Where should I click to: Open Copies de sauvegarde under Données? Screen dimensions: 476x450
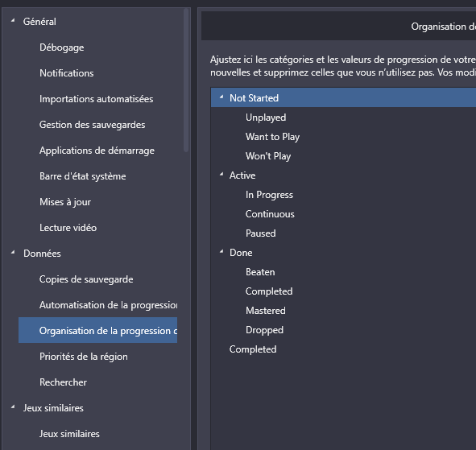[86, 279]
